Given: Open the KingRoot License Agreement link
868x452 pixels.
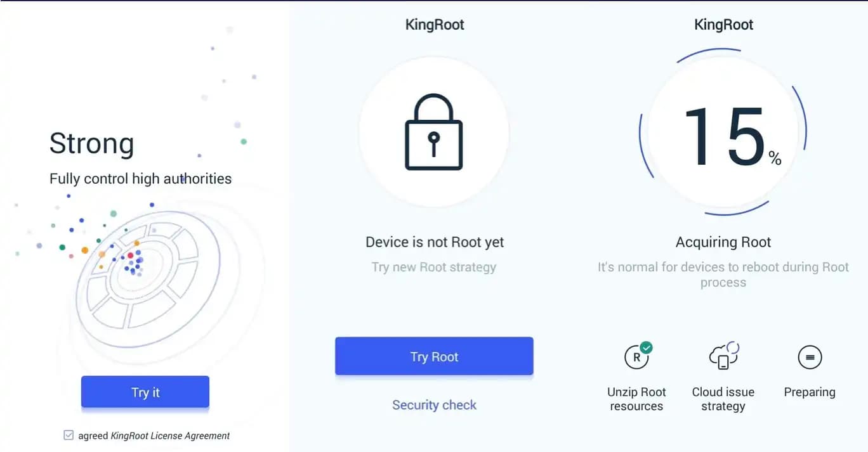Looking at the screenshot, I should pyautogui.click(x=170, y=436).
